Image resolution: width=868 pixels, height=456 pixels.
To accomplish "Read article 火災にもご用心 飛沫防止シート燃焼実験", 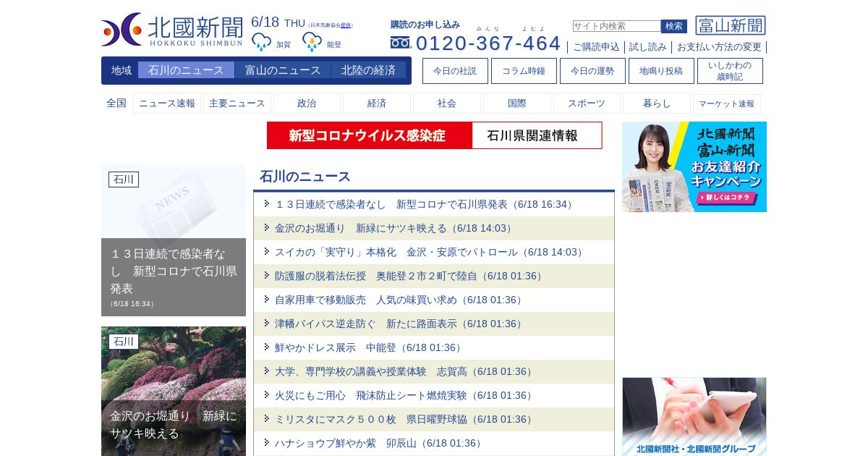I will click(405, 396).
